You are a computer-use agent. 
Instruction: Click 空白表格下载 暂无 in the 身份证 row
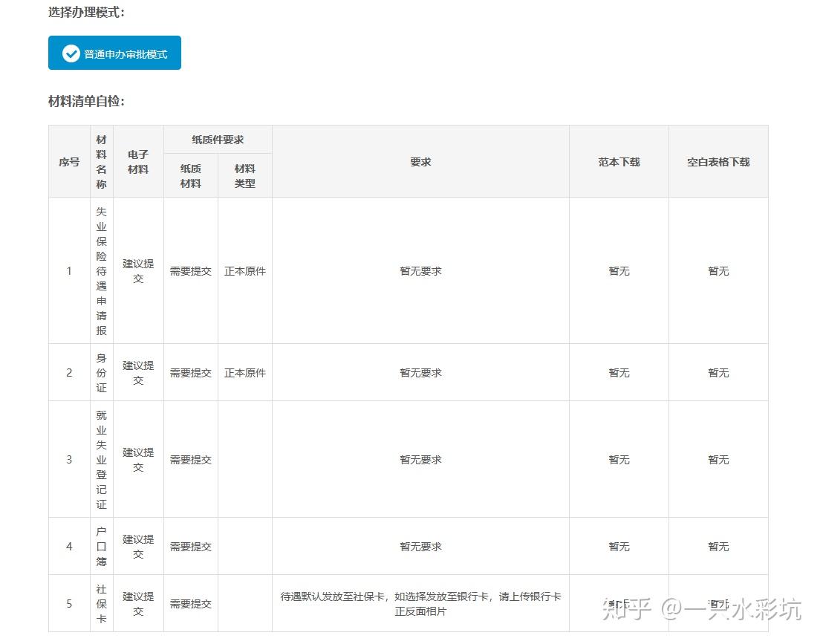[718, 373]
